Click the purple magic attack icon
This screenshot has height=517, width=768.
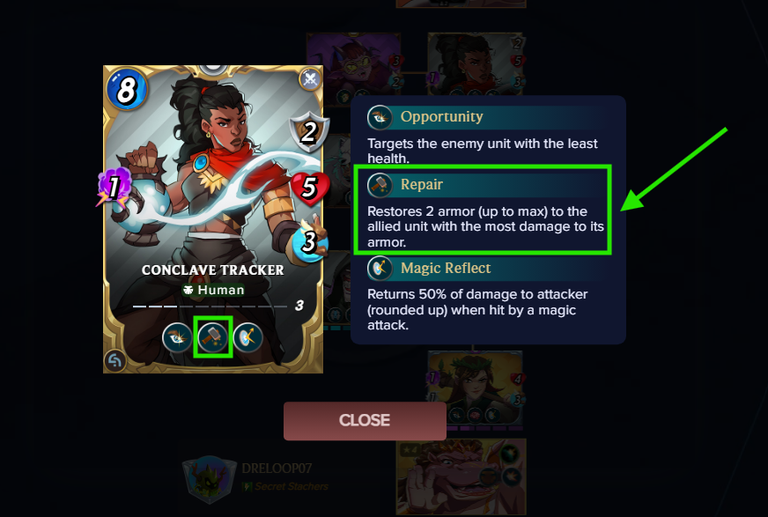[114, 187]
